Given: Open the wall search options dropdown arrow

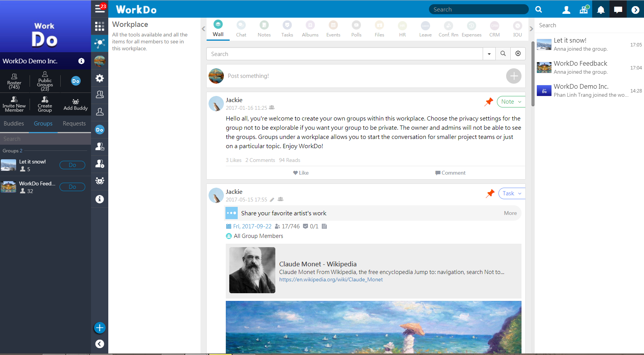Looking at the screenshot, I should [x=489, y=54].
